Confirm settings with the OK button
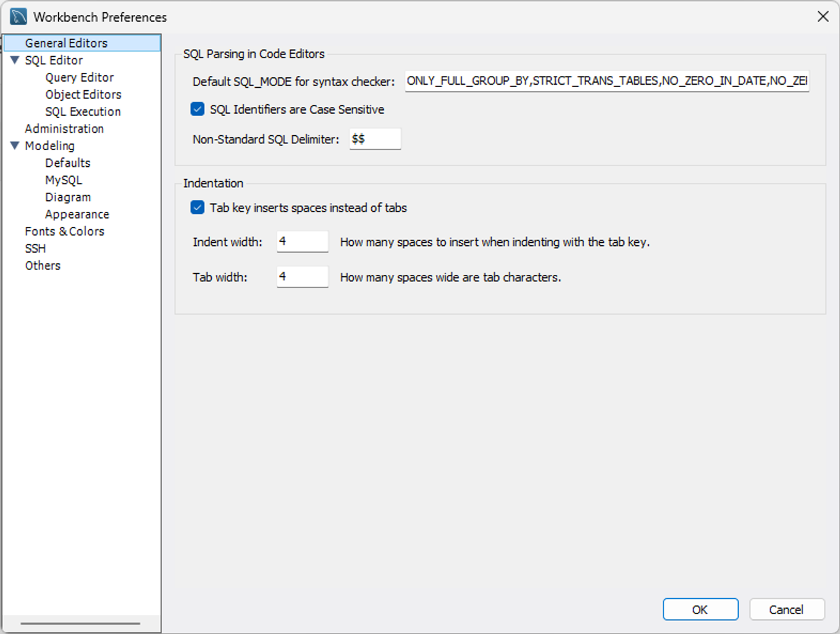 [700, 609]
